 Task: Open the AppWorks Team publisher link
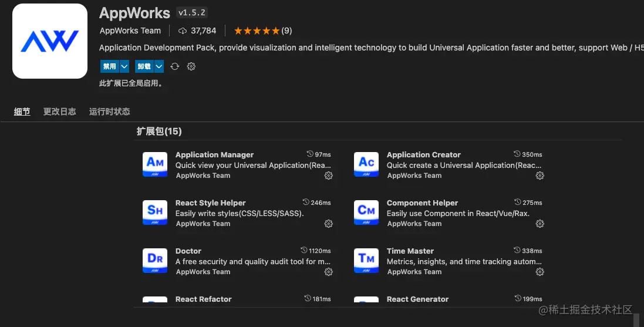(x=130, y=31)
